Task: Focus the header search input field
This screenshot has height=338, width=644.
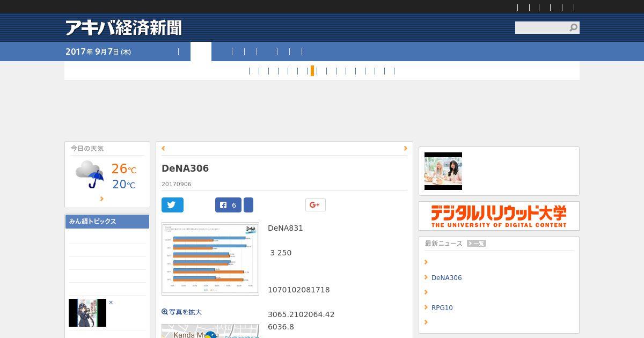Action: coord(541,27)
